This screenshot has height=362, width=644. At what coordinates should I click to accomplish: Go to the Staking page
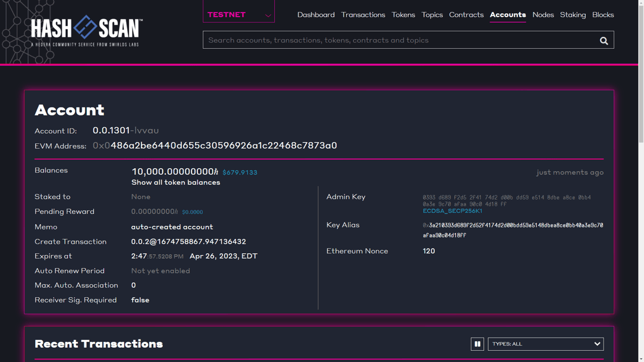(x=573, y=15)
